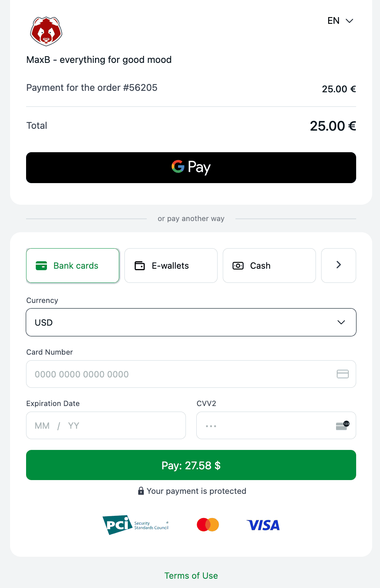Open the USD currency selector
Screen dimensions: 380x588
[x=191, y=322]
